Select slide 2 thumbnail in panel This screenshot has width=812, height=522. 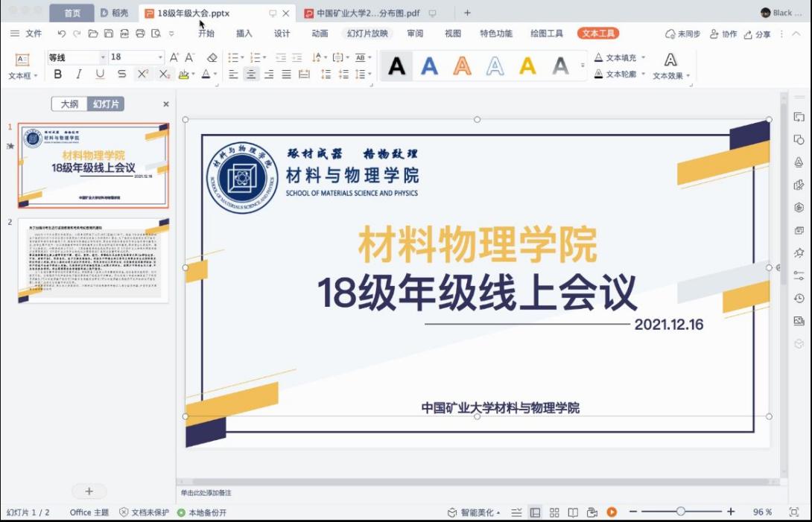point(93,261)
